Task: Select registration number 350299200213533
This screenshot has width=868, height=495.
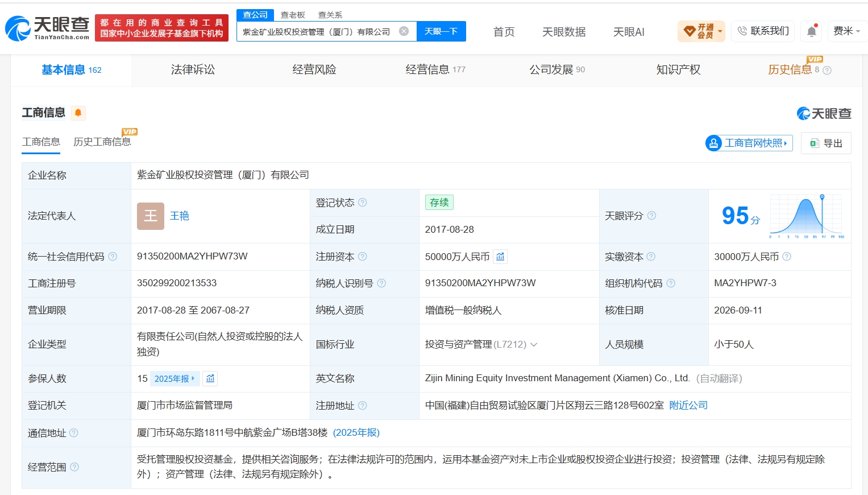Action: click(x=177, y=283)
